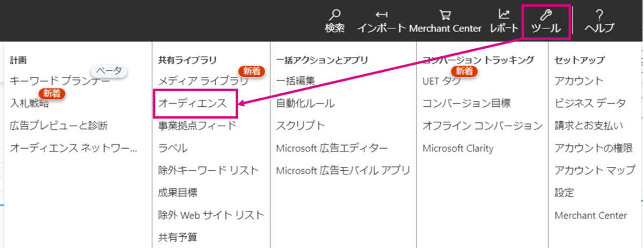Click the ヘルプ question mark icon
The height and width of the screenshot is (248, 644).
(x=599, y=14)
